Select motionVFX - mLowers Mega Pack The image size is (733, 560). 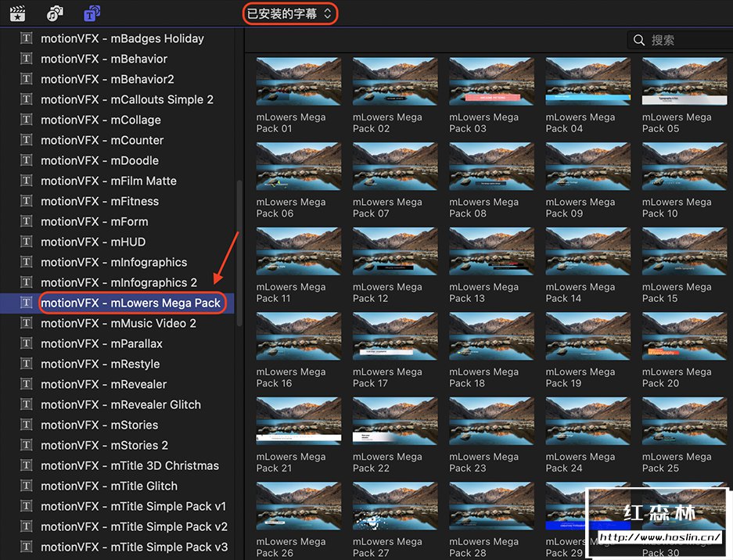click(117, 303)
